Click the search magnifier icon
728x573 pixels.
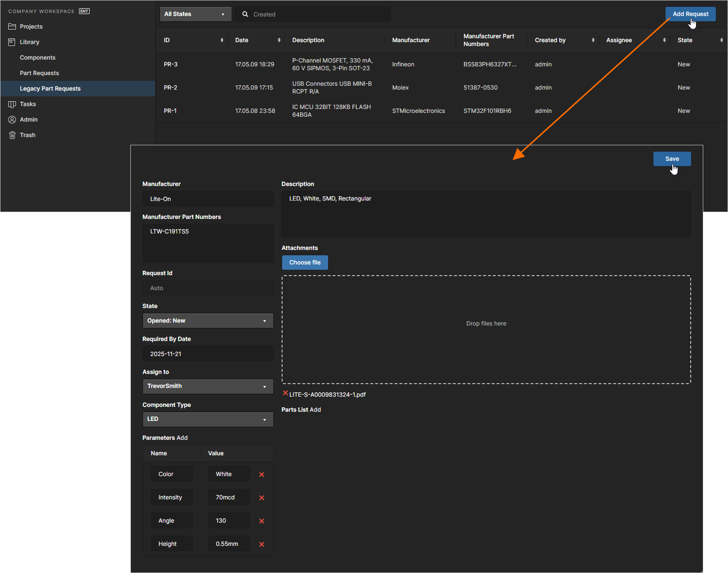pyautogui.click(x=245, y=14)
